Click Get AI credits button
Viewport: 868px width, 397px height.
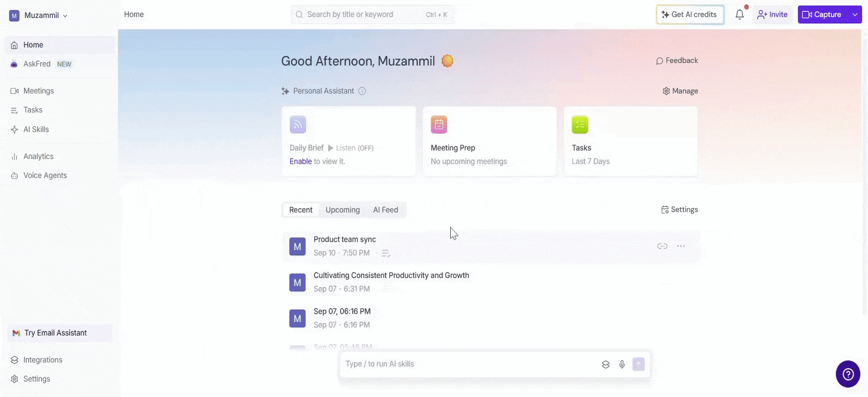click(x=690, y=14)
